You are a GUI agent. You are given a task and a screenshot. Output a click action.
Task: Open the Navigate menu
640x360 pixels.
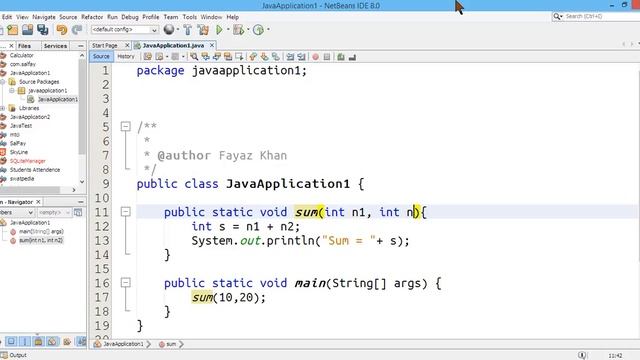coord(44,17)
